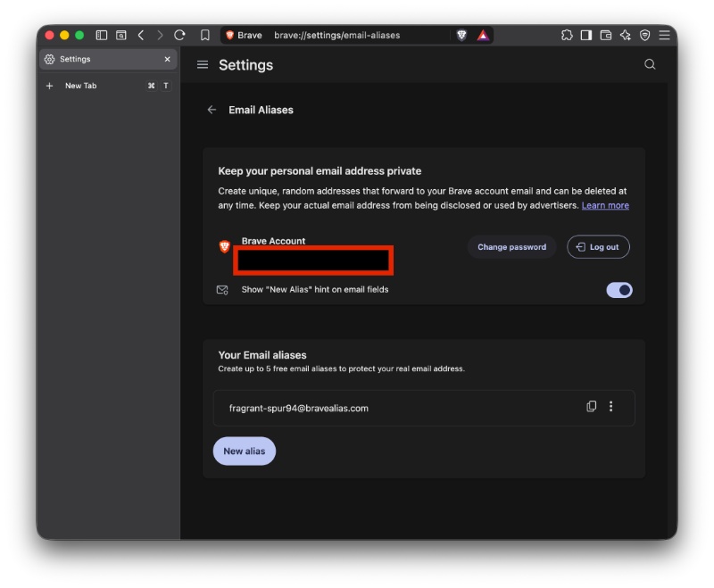
Task: Open more options for fragrant-spur94 alias
Action: click(x=610, y=406)
